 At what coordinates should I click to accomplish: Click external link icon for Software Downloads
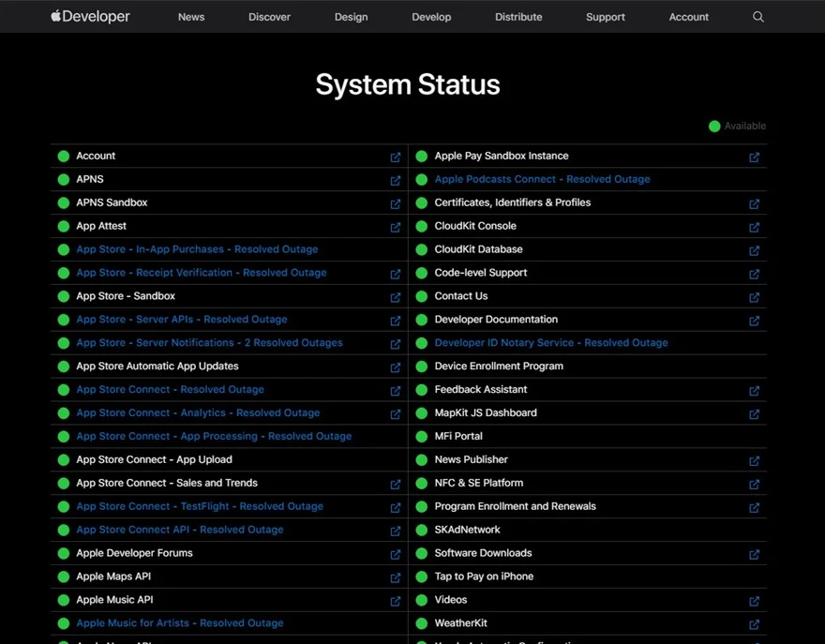pyautogui.click(x=754, y=555)
